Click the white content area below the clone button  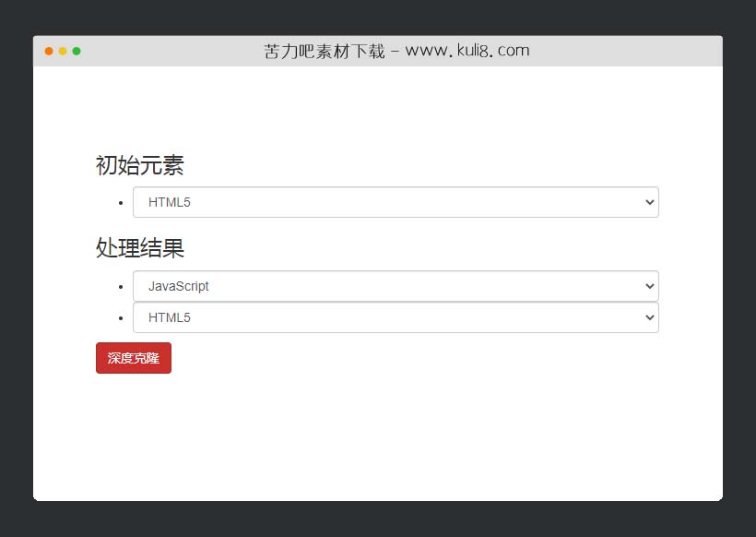pos(378,434)
